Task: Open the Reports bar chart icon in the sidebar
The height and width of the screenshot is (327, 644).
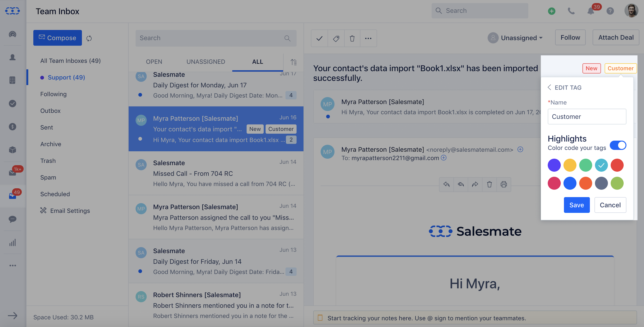Action: click(13, 242)
